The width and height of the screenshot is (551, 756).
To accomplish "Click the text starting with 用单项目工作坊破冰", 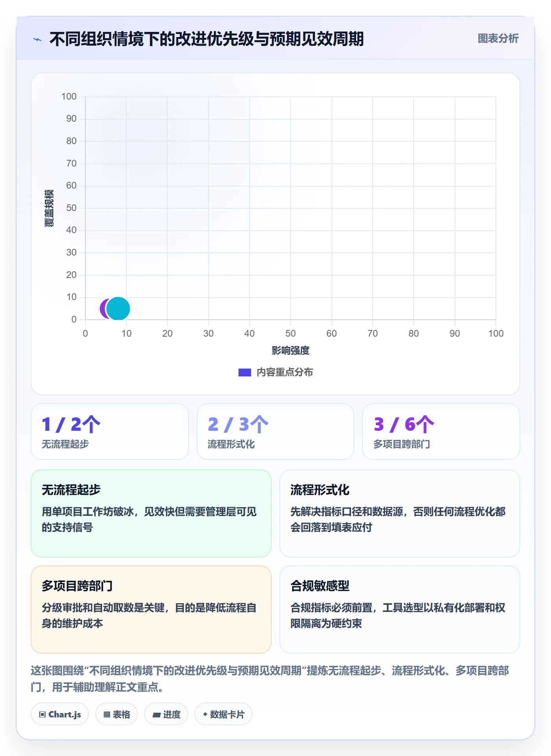I will (x=149, y=519).
